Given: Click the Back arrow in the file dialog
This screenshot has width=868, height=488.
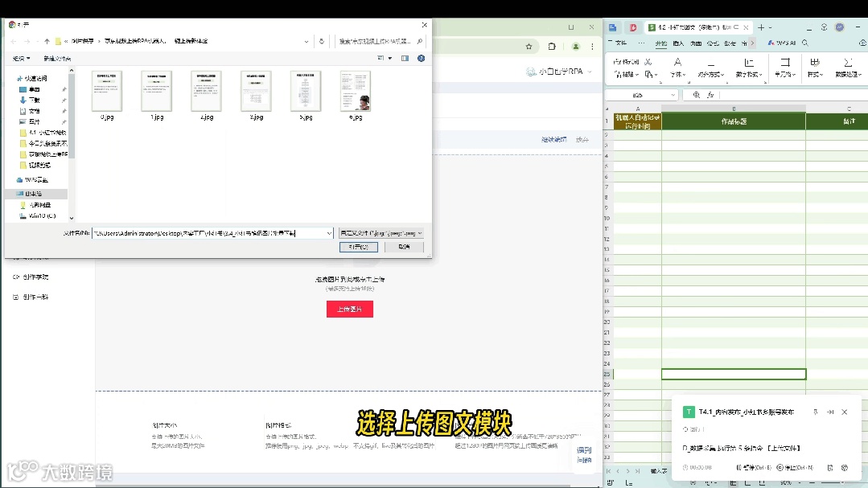Looking at the screenshot, I should 14,42.
